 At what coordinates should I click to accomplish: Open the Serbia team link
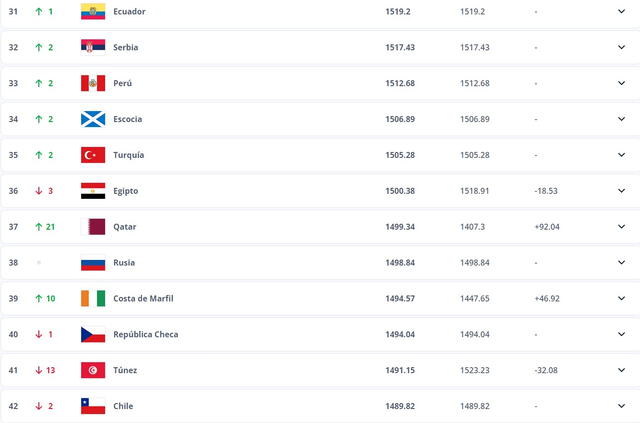tap(127, 47)
